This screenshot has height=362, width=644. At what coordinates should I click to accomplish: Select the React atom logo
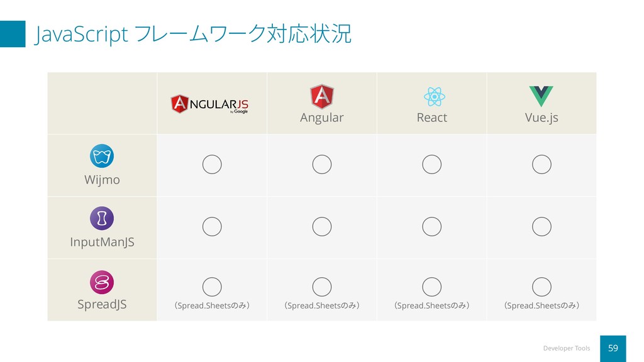[434, 97]
